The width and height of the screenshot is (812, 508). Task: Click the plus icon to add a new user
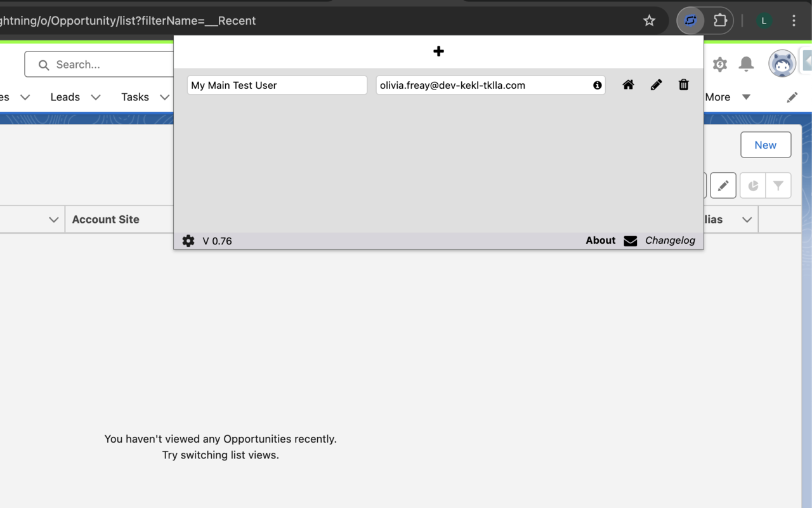click(438, 51)
